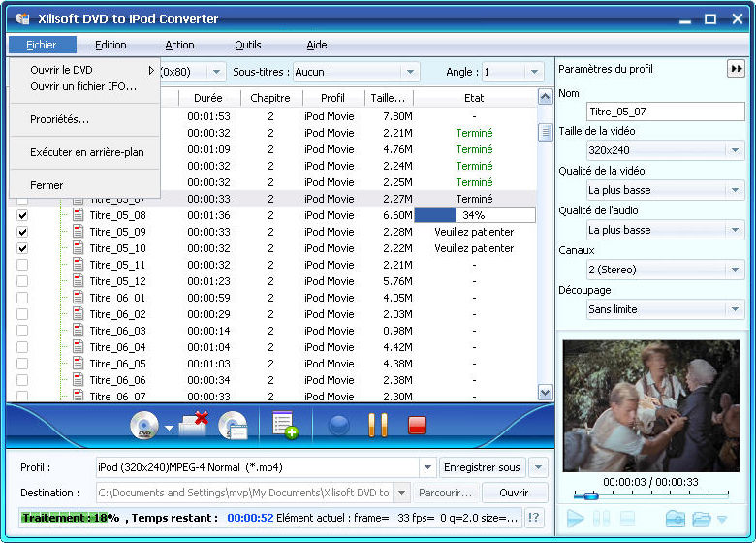The image size is (756, 543).
Task: Click the help '!?' icon in status bar
Action: coord(534,518)
